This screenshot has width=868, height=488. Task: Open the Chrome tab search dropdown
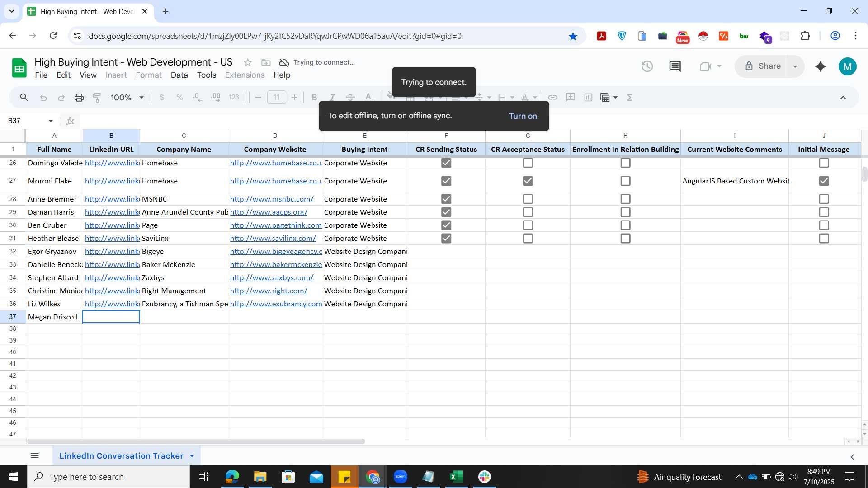coord(12,11)
